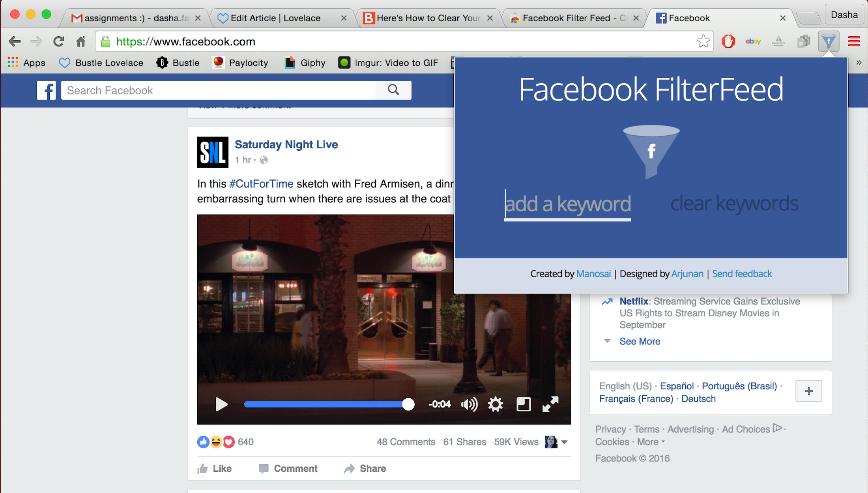Click clear keywords in FilterFeed popup
The height and width of the screenshot is (493, 868).
(735, 204)
